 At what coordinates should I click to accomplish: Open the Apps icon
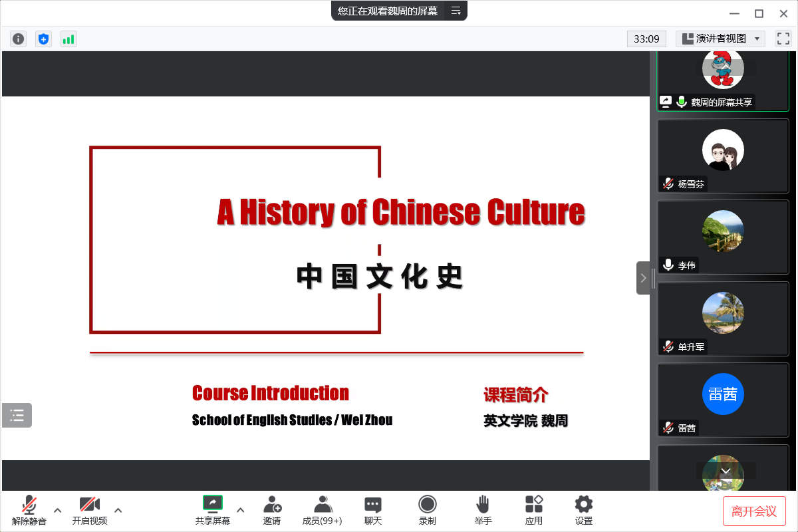[534, 510]
